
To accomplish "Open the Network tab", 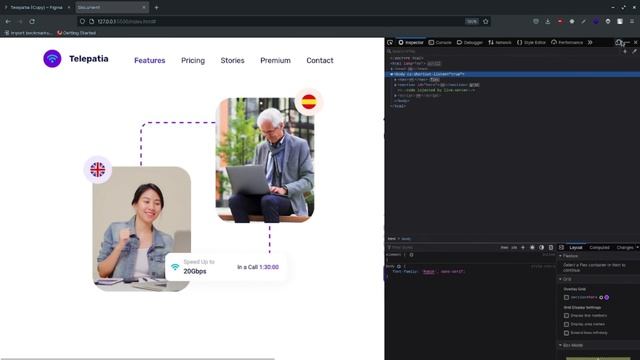I will [x=500, y=42].
